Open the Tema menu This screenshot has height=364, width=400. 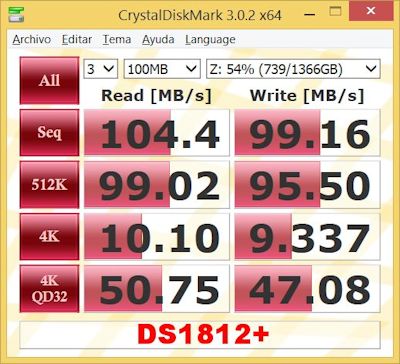coord(117,39)
